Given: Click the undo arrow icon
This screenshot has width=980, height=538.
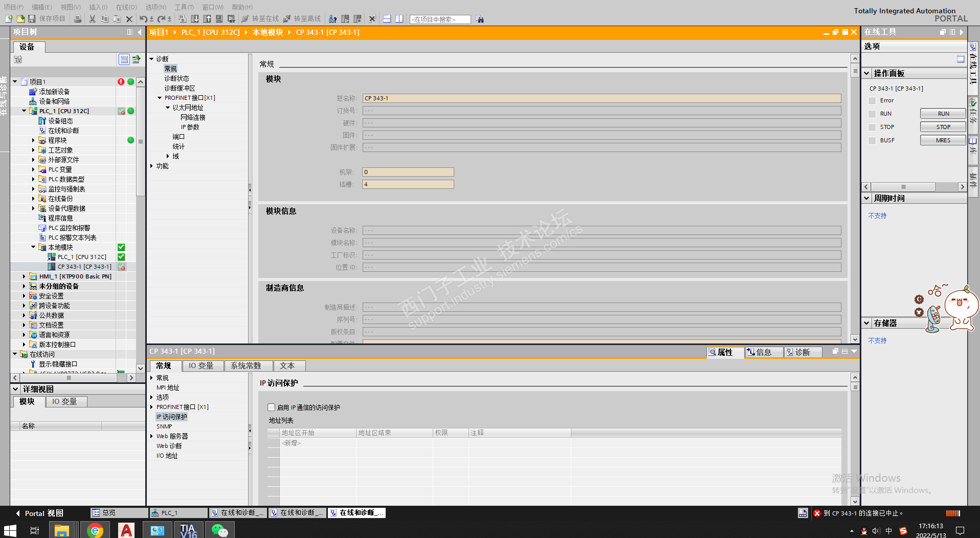Looking at the screenshot, I should [143, 19].
